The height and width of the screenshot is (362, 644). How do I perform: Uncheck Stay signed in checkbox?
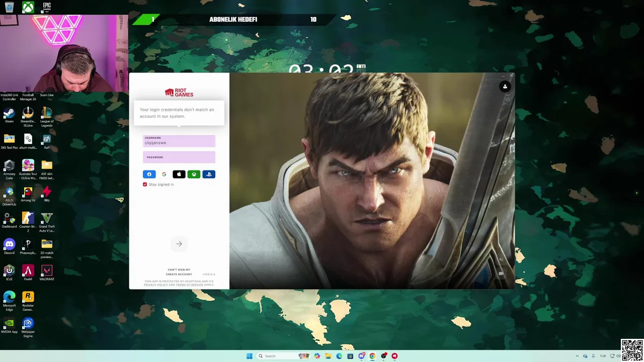[x=145, y=185]
